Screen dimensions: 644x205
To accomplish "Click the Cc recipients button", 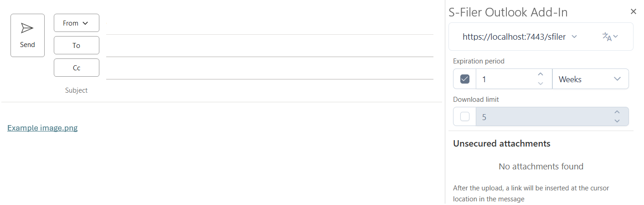I will click(x=77, y=68).
